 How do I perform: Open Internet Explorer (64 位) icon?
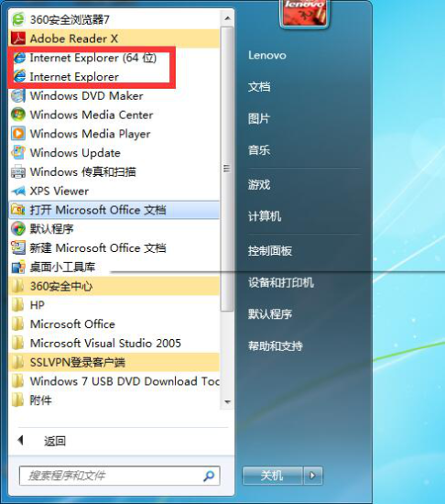19,58
